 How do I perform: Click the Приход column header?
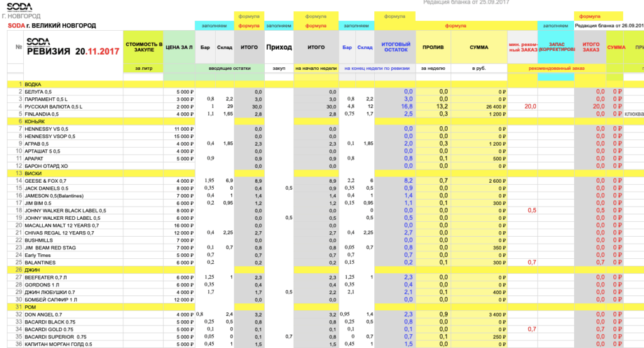279,47
